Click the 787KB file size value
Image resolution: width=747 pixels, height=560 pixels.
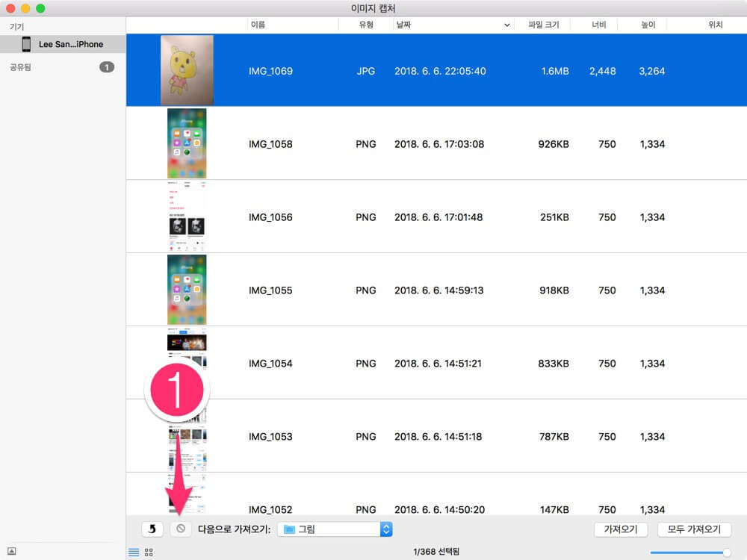[x=554, y=437]
